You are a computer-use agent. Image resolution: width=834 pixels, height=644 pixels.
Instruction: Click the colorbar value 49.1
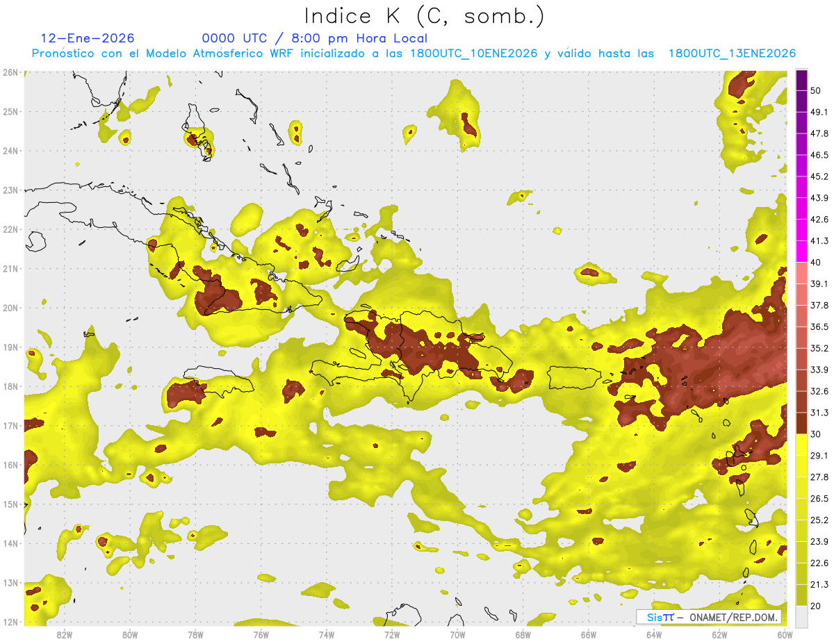coord(819,112)
